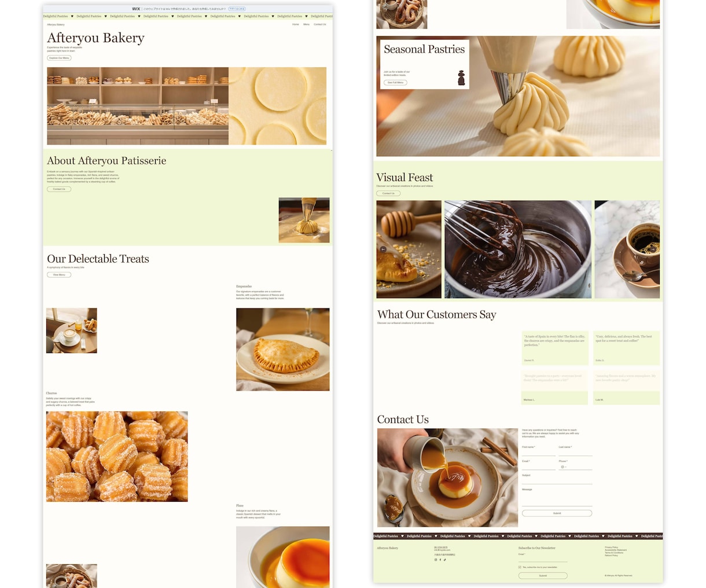Click the empanada photo
The width and height of the screenshot is (706, 588).
coord(282,350)
